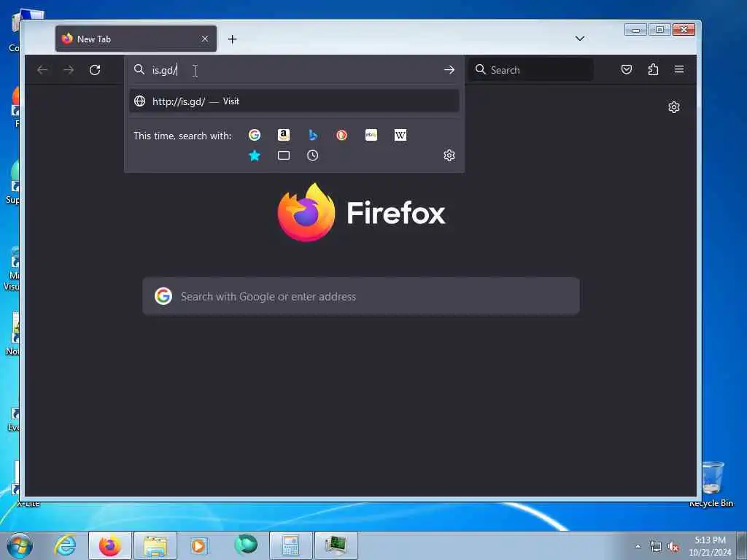Search with DuckDuckGo this time
The width and height of the screenshot is (747, 560).
click(341, 135)
